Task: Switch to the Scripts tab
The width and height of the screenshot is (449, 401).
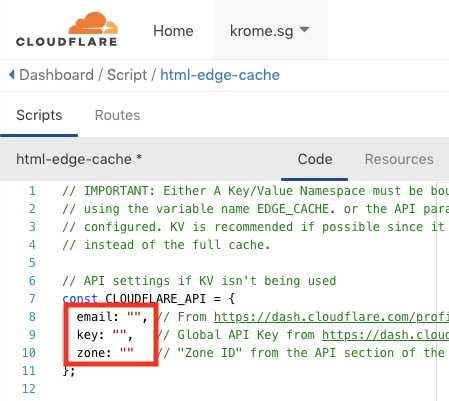Action: [39, 115]
